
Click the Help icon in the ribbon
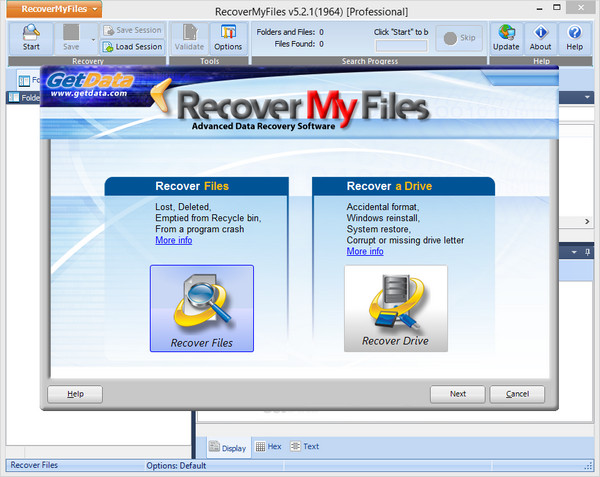point(574,38)
